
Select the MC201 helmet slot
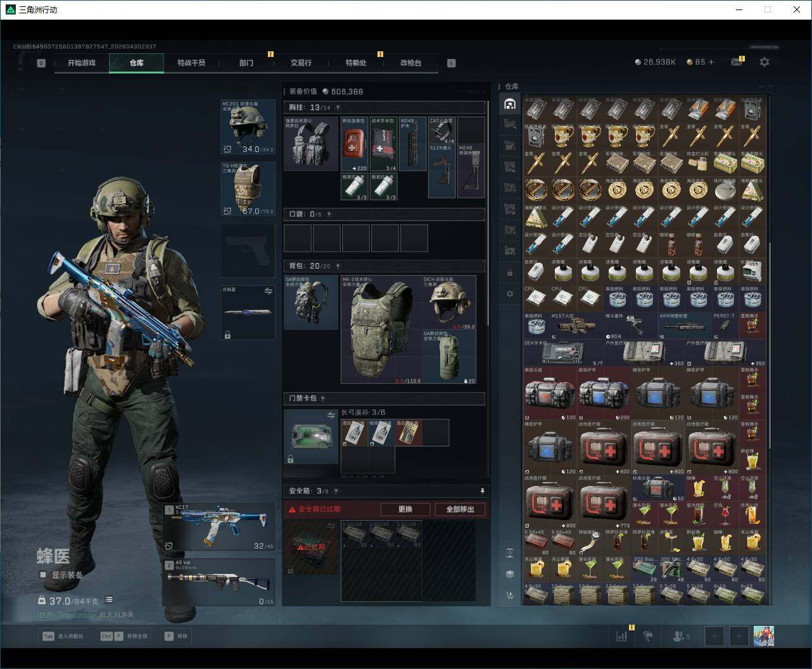tap(248, 127)
